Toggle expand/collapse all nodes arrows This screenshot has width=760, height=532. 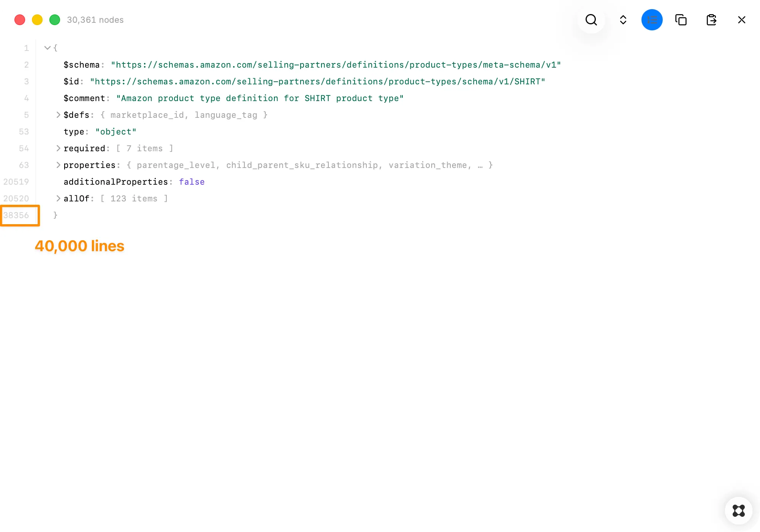coord(623,20)
